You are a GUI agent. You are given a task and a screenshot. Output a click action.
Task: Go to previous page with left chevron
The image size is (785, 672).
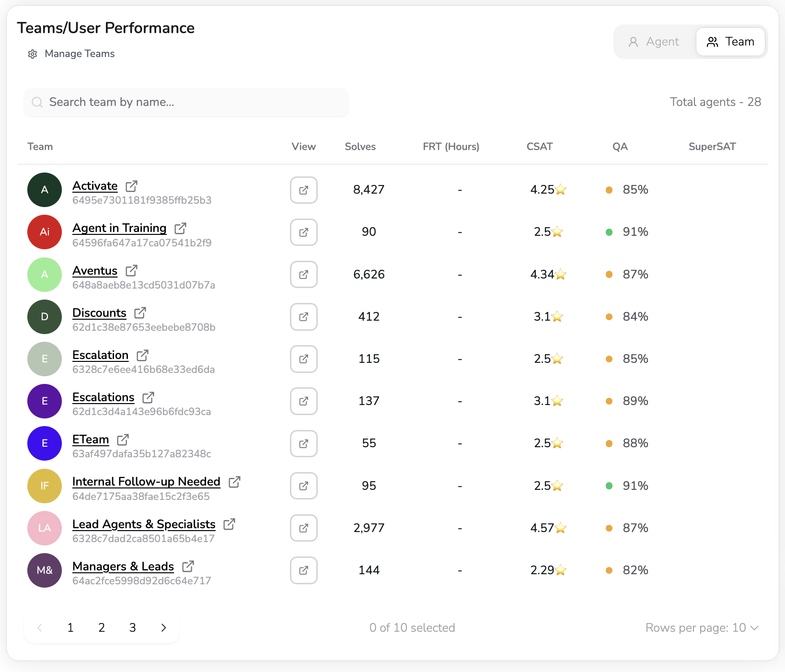tap(40, 628)
